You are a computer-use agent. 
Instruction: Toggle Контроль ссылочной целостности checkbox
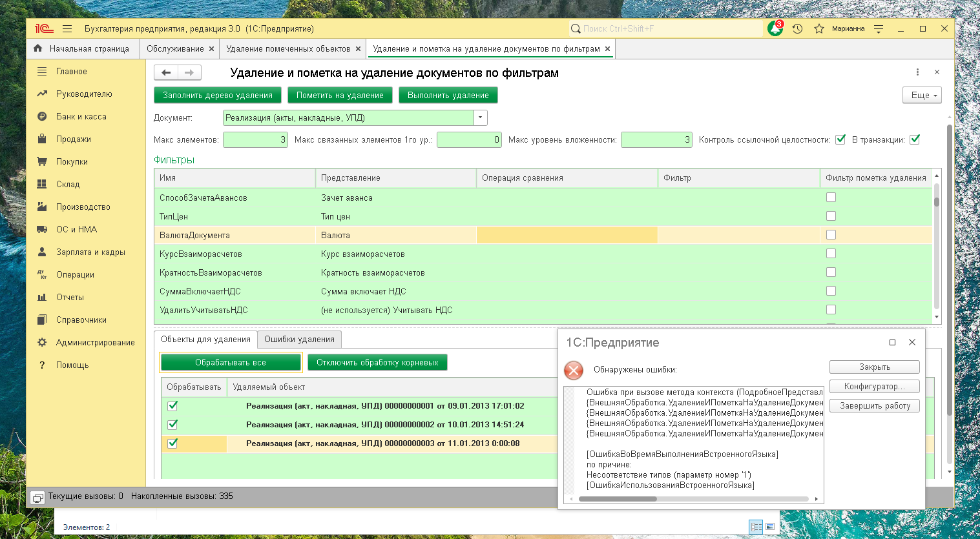point(840,139)
